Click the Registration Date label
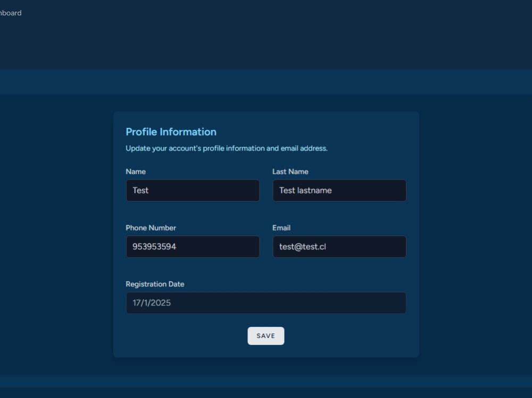 (x=155, y=284)
